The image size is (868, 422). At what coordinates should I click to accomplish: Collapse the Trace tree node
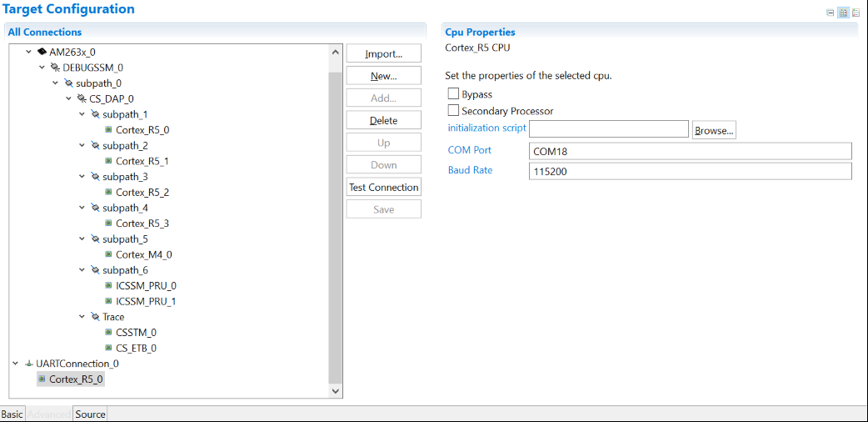point(82,317)
